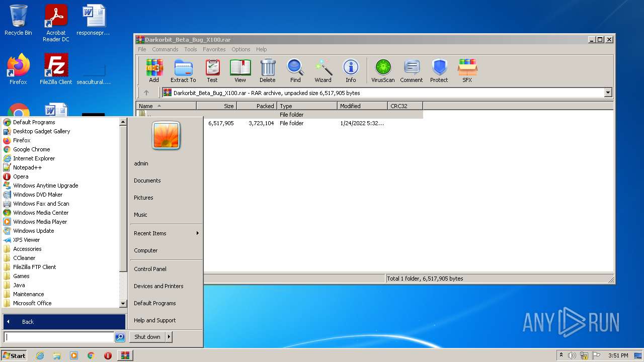Open Devices and Printers
Screen dimensions: 644x362
(158, 286)
